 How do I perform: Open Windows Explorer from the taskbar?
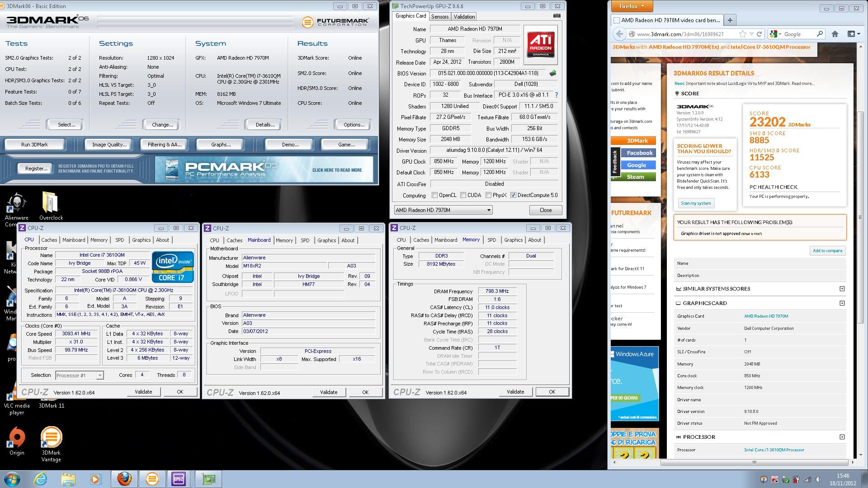[68, 479]
